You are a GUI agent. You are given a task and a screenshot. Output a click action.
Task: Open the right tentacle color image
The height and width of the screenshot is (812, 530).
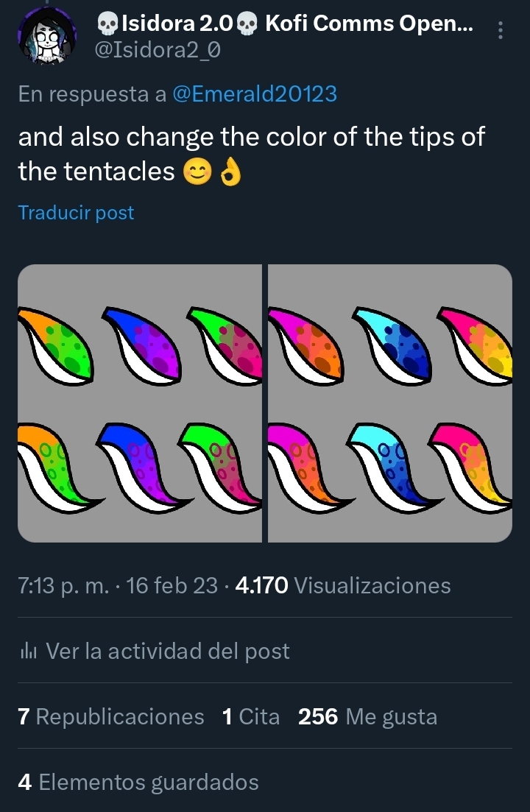pos(390,403)
